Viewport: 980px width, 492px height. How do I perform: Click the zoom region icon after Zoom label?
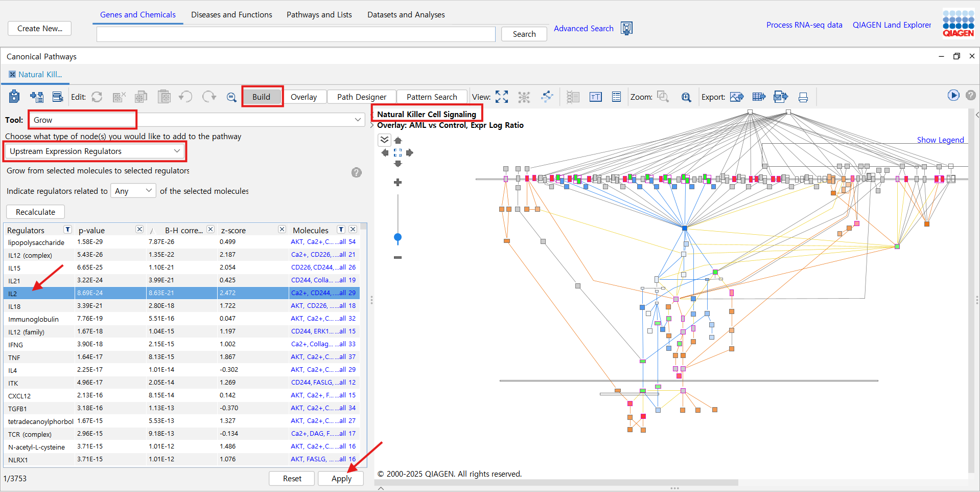[663, 97]
